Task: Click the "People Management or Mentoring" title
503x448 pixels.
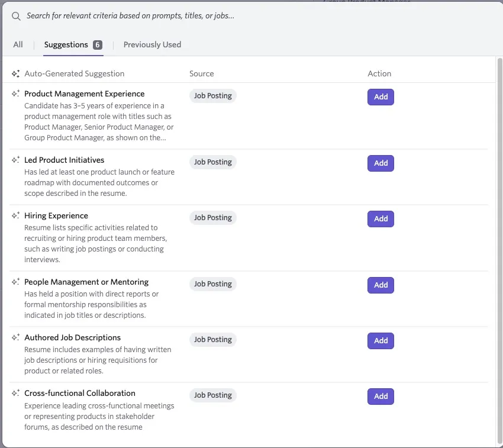Action: (x=86, y=282)
